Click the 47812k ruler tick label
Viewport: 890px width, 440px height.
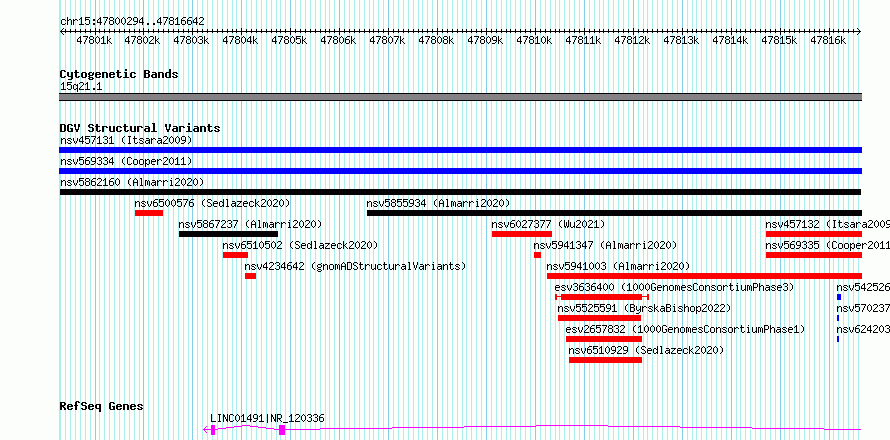(632, 40)
